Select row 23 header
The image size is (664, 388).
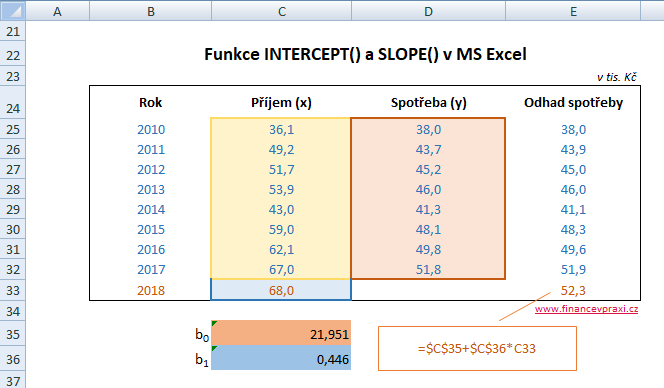pyautogui.click(x=13, y=76)
